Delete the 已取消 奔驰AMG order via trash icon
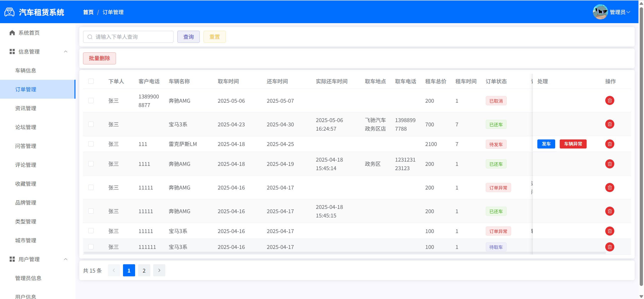Screen dimensions: 644x299 (610, 101)
